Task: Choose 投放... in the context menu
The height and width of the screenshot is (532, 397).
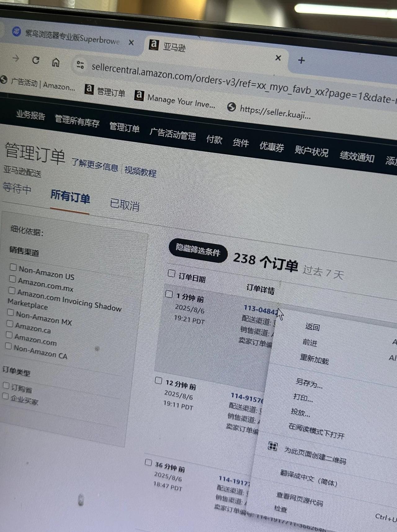Action: point(300,412)
